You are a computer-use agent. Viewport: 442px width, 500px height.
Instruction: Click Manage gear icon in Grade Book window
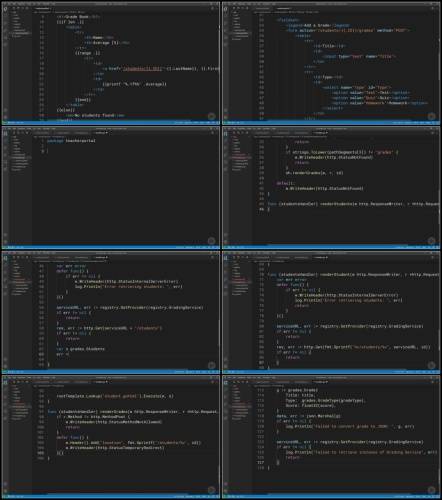pyautogui.click(x=5, y=116)
